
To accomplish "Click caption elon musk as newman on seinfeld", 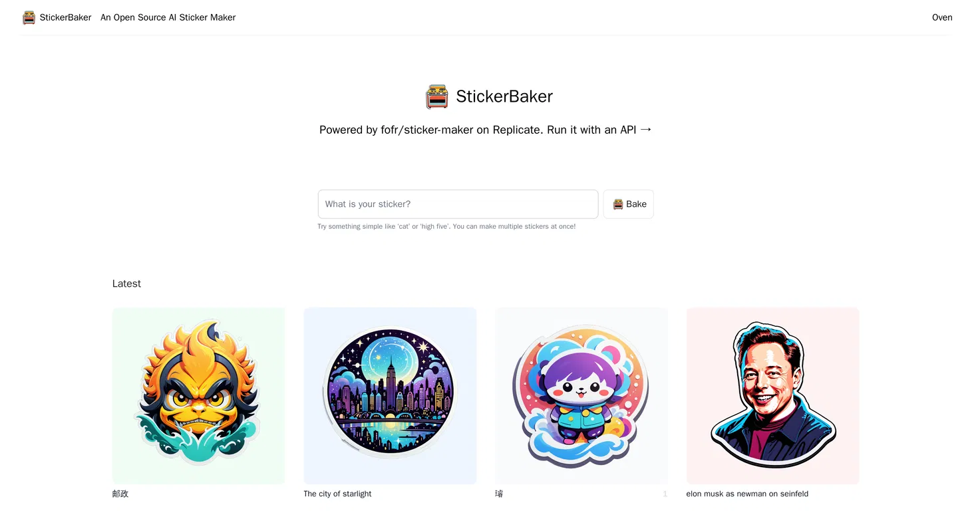I will point(747,494).
